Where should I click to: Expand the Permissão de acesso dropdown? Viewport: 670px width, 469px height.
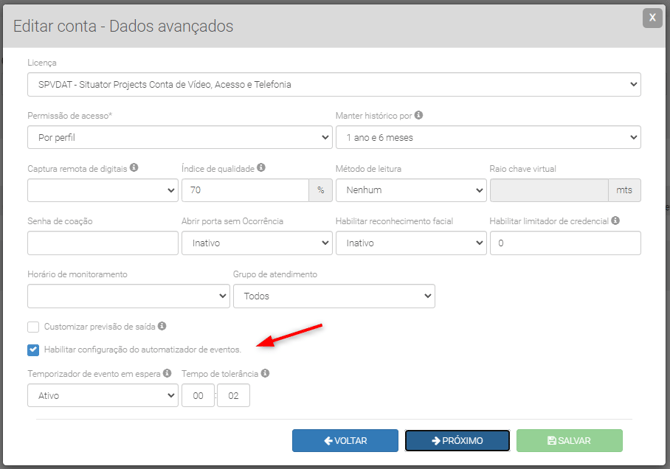[x=180, y=137]
